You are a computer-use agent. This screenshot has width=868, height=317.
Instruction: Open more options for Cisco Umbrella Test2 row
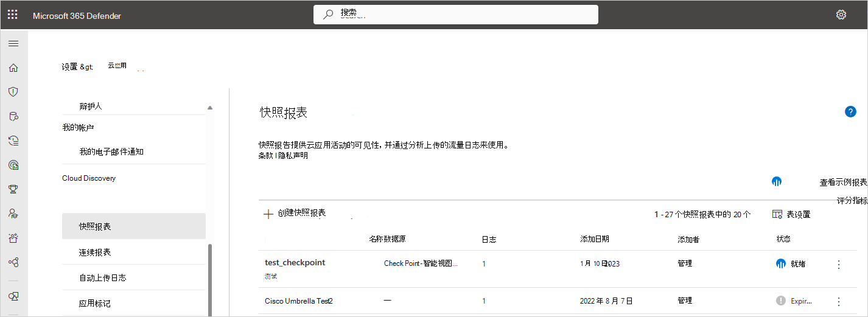[x=839, y=301]
